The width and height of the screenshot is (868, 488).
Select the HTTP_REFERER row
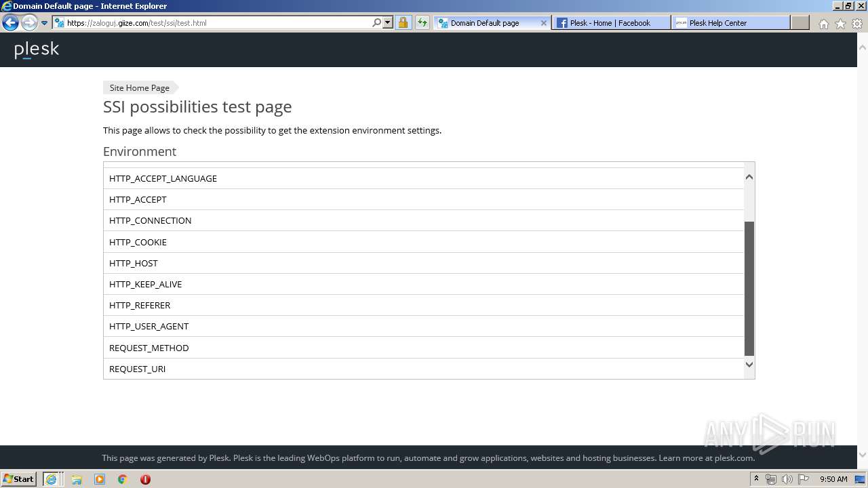[x=424, y=305]
